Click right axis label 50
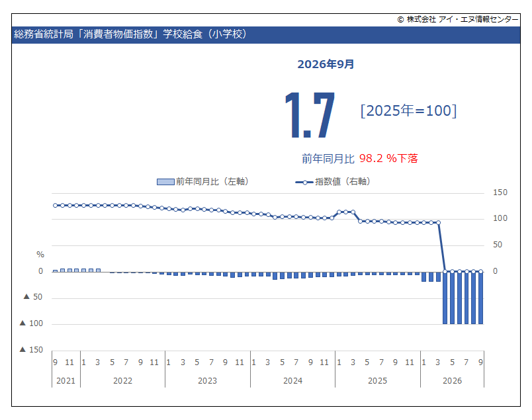This screenshot has height=420, width=532. point(498,245)
